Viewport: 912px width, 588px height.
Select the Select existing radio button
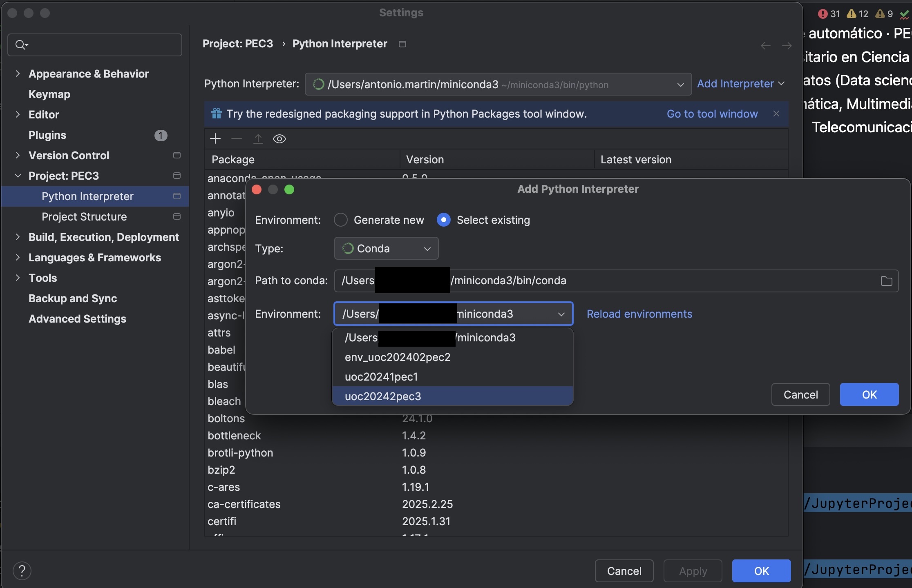[x=444, y=220]
